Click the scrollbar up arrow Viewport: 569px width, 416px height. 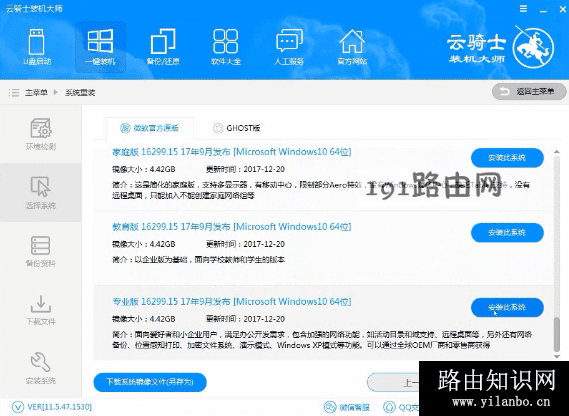click(557, 151)
